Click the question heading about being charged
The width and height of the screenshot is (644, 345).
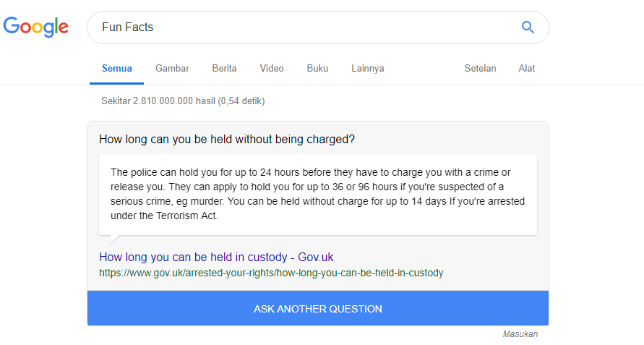click(x=227, y=139)
